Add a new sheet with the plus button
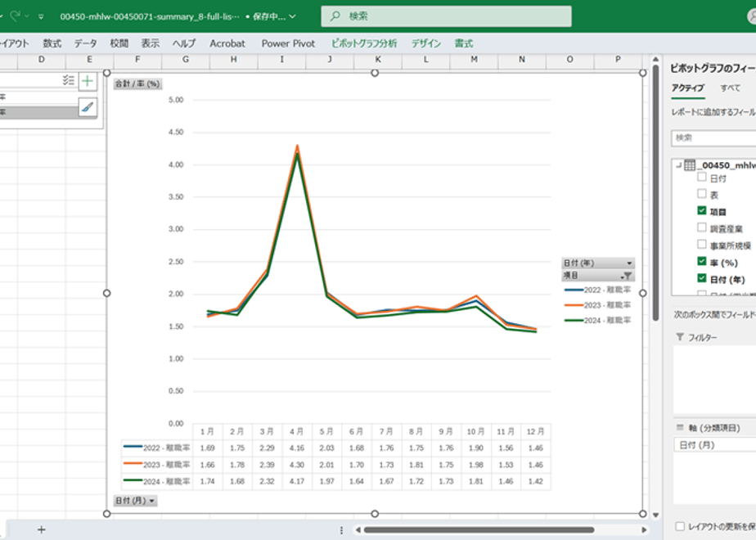756x540 pixels. pos(42,530)
